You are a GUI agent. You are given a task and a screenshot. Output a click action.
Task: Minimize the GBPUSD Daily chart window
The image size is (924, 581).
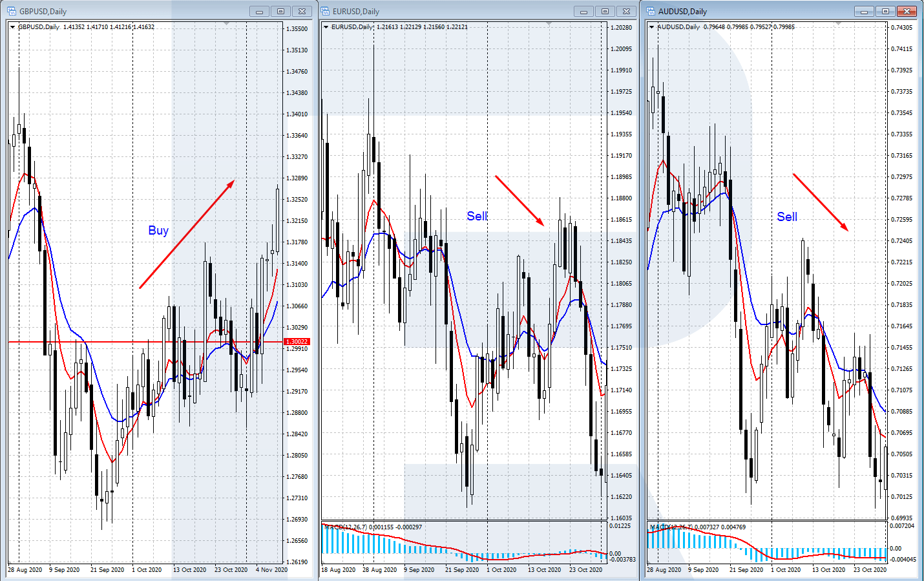tap(259, 11)
